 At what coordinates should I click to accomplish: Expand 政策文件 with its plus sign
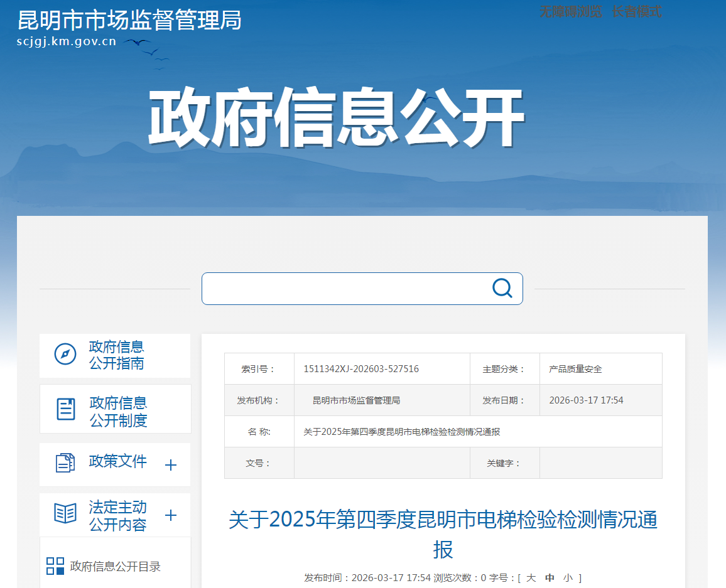(x=170, y=465)
